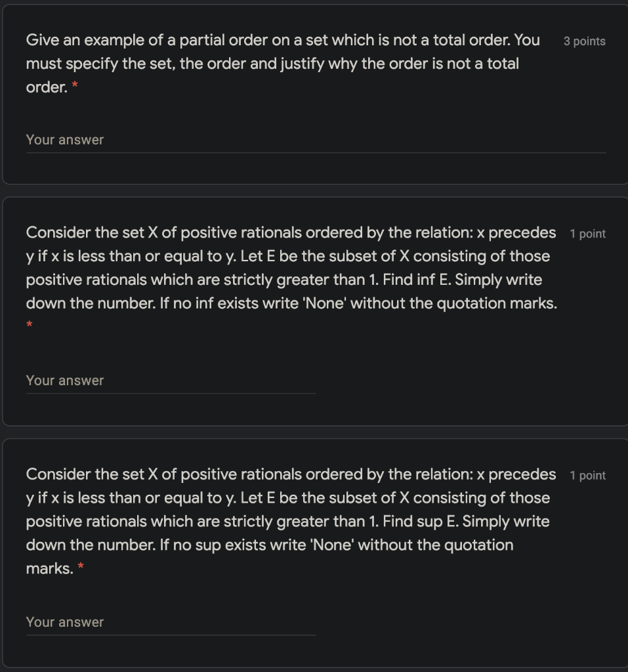Click the red required asterisk after 'order.'
Image resolution: width=628 pixels, height=672 pixels.
click(x=75, y=85)
